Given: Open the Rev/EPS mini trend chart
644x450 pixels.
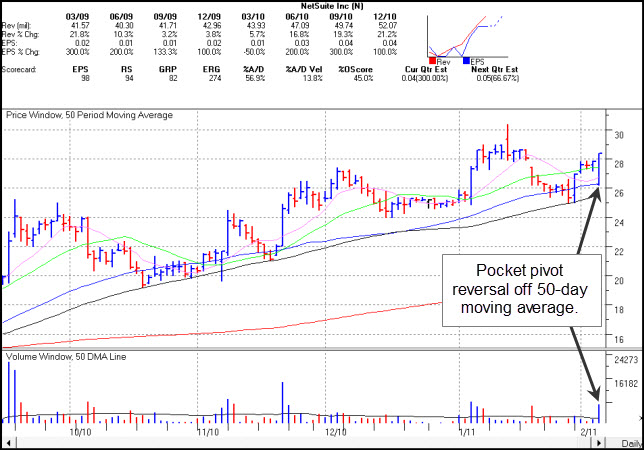Looking at the screenshot, I should point(467,36).
